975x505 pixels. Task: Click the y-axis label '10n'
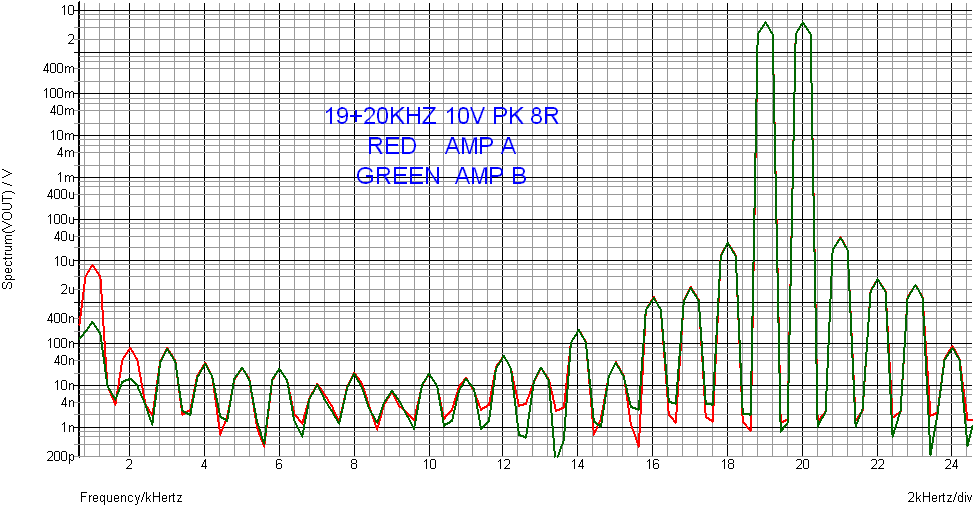(64, 385)
